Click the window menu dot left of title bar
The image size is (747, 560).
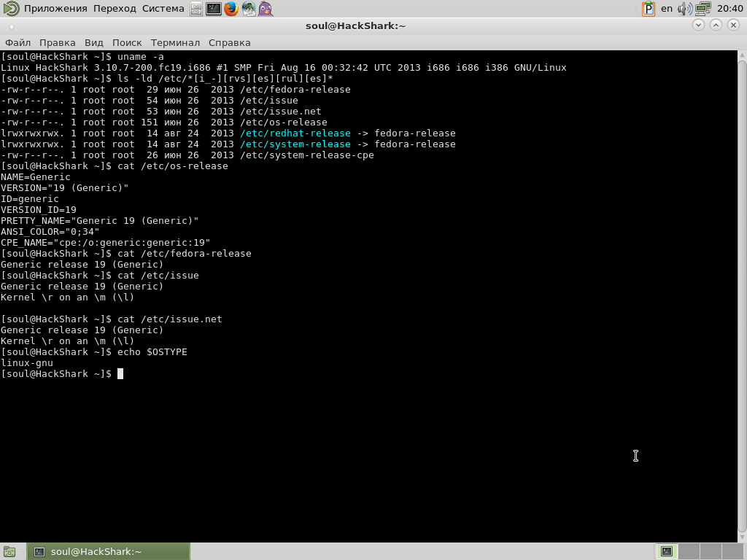pyautogui.click(x=12, y=27)
